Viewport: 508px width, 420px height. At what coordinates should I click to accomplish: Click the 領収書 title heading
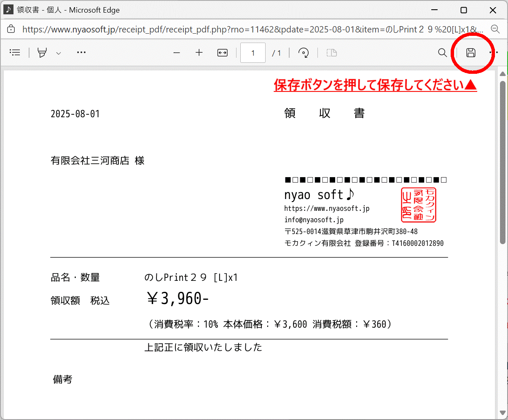[324, 113]
